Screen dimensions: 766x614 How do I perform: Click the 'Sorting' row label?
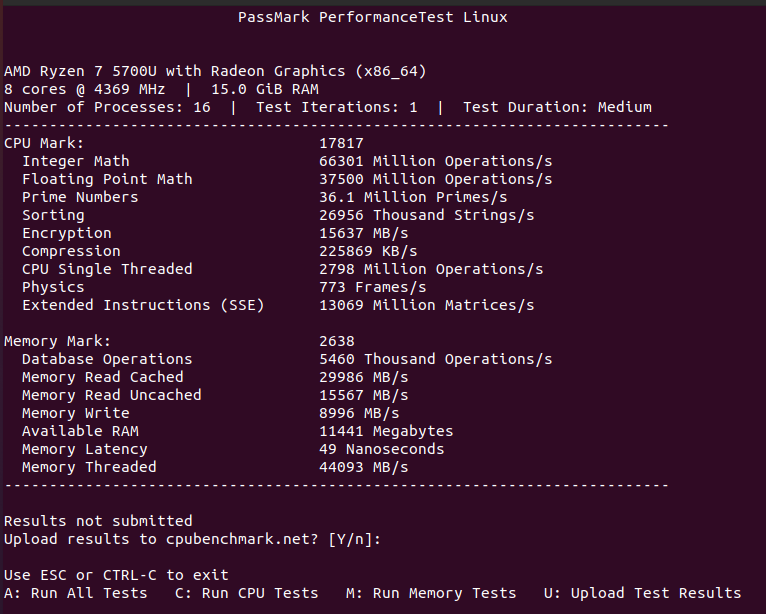click(x=53, y=215)
